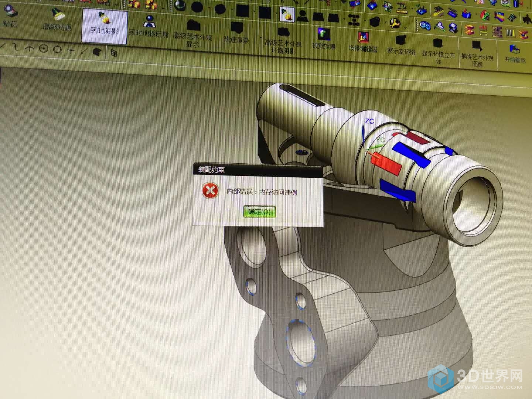Select the arc center circle snap tool

[x=57, y=49]
